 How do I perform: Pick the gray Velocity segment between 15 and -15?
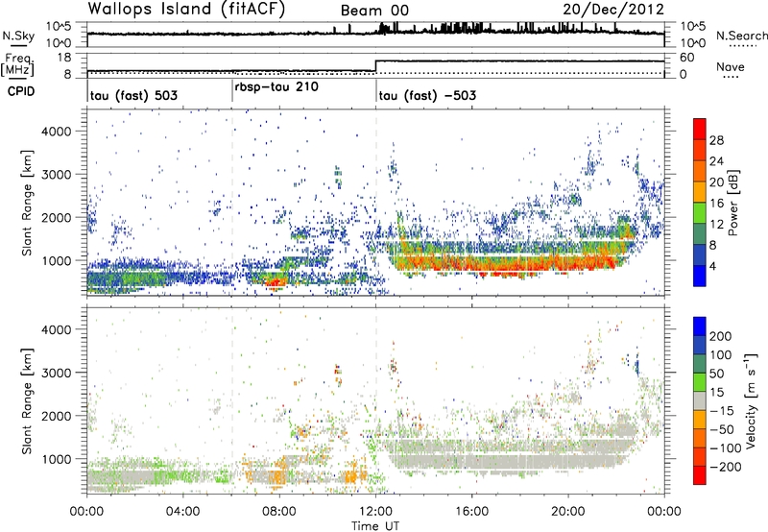[700, 400]
